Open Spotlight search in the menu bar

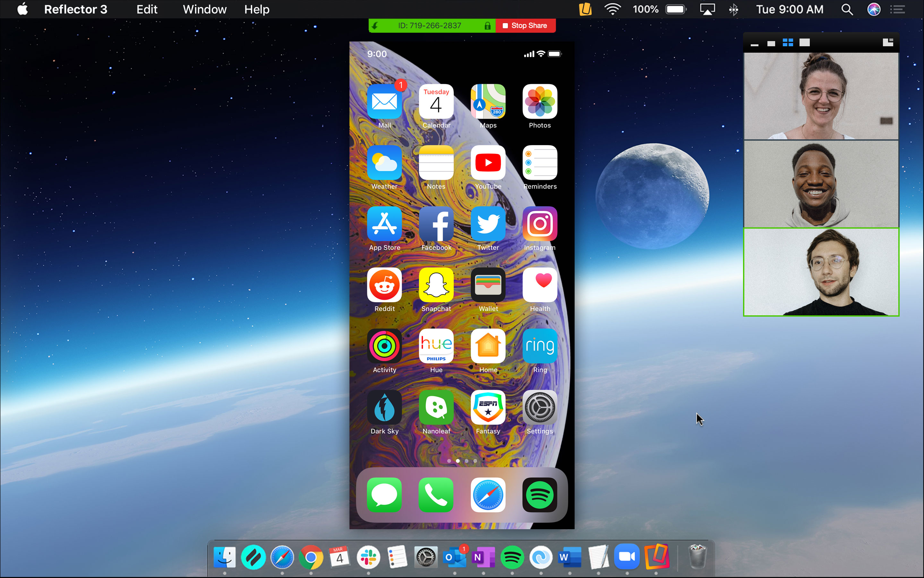point(847,9)
